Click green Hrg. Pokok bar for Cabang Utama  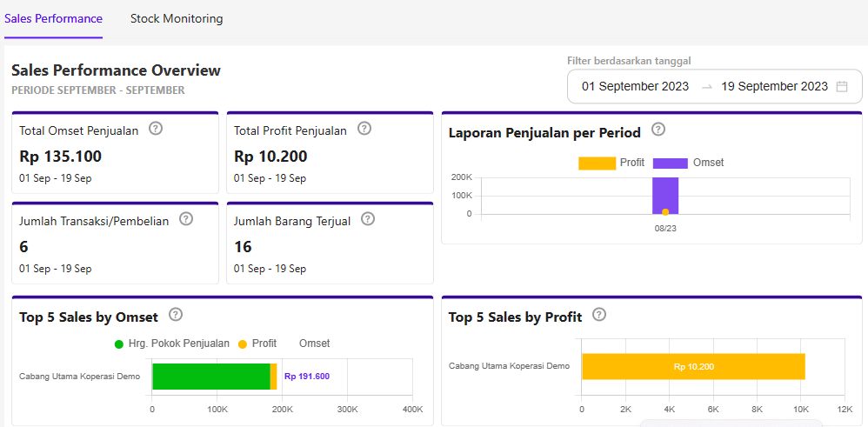pos(210,376)
